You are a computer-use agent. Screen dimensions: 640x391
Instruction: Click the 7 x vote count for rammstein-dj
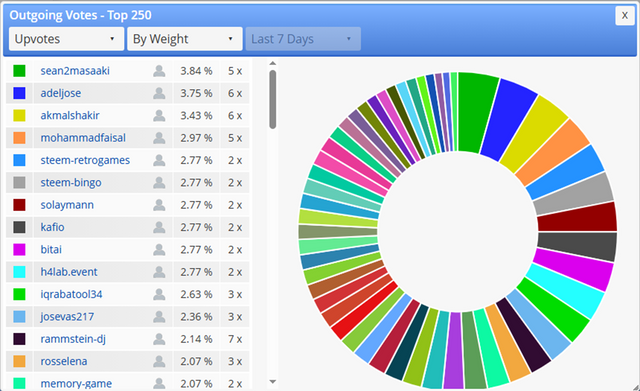pos(235,339)
